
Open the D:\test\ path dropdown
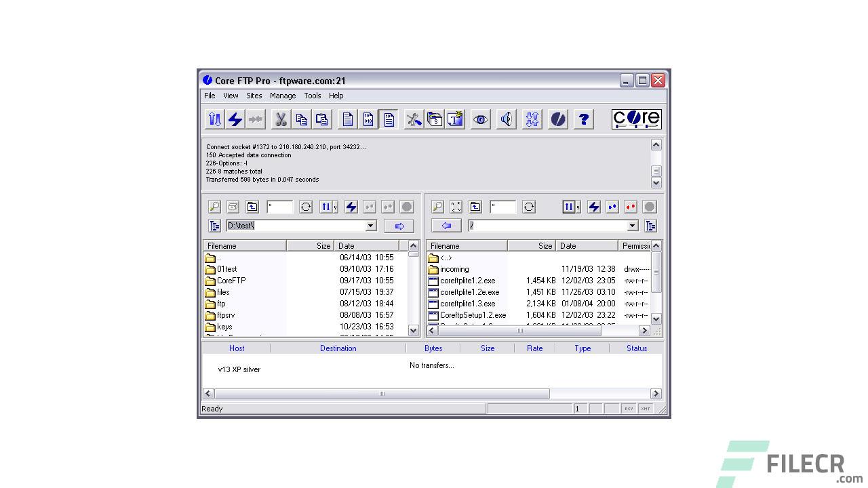click(x=371, y=226)
